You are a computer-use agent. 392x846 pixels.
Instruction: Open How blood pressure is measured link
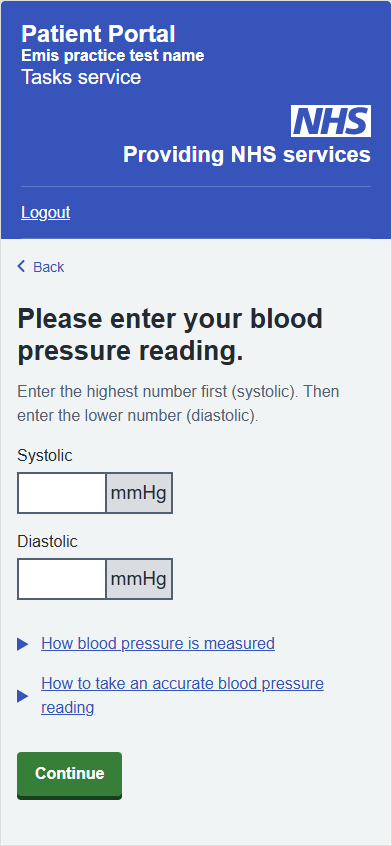158,643
